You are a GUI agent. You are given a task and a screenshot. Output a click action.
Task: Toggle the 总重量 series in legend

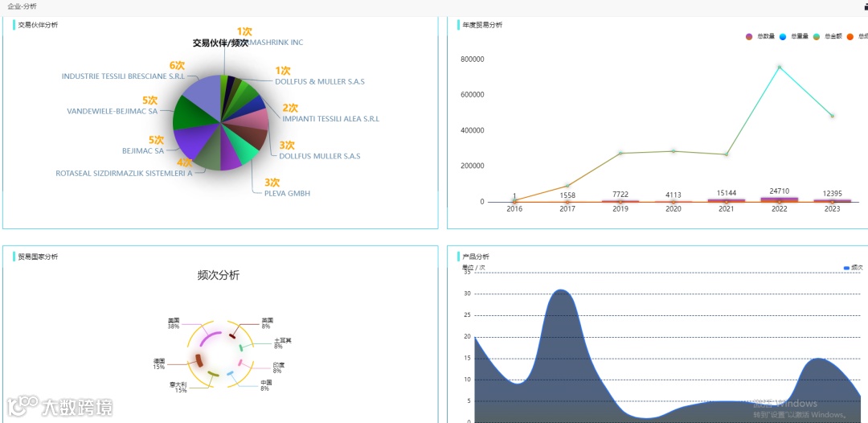793,36
